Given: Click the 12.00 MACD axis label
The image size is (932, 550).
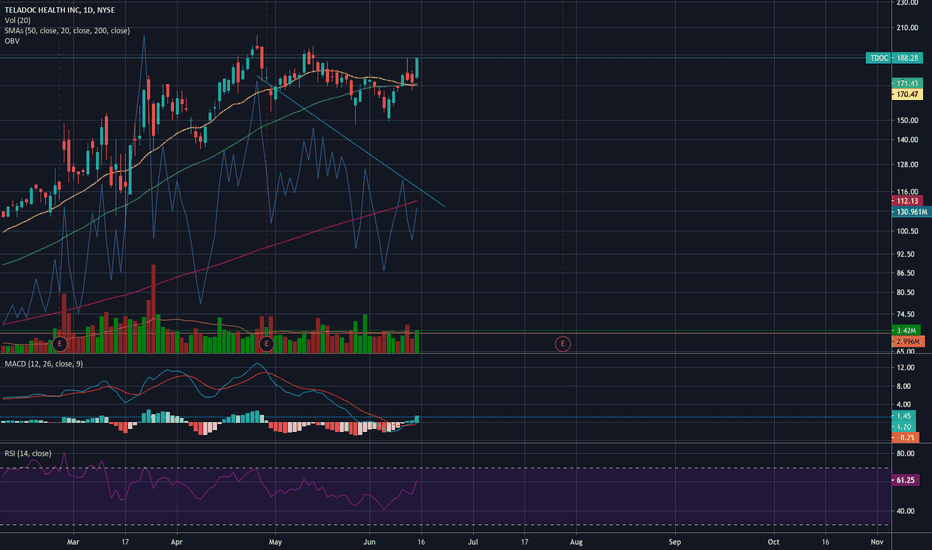Looking at the screenshot, I should coord(905,367).
